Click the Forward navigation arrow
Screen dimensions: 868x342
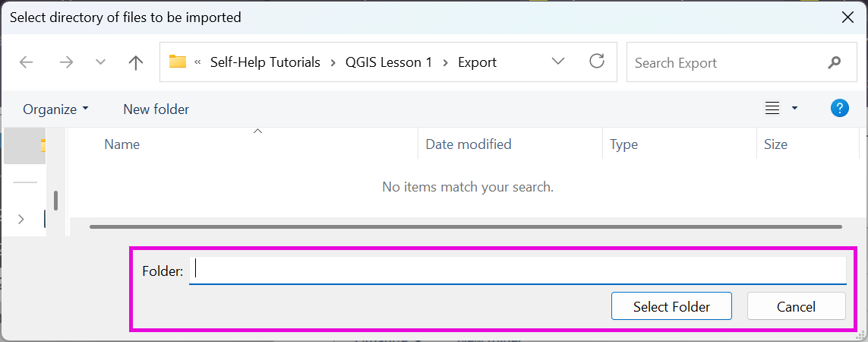pos(66,63)
